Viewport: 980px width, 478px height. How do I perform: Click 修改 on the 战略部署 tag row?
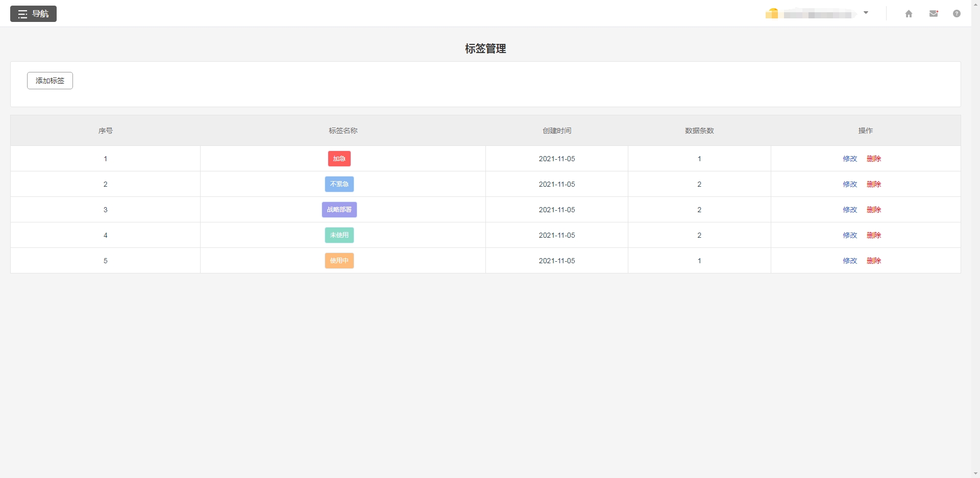tap(850, 210)
